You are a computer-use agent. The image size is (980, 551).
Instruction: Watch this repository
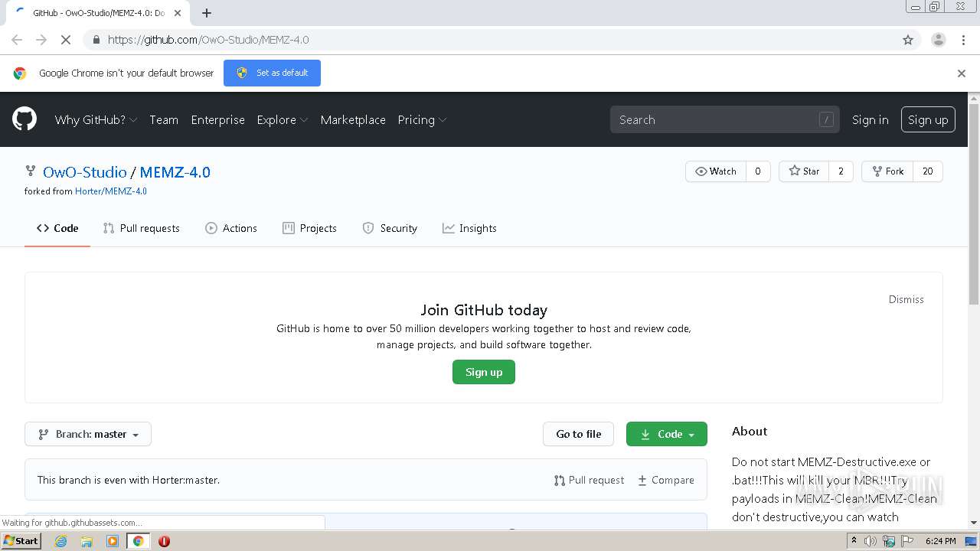point(716,171)
